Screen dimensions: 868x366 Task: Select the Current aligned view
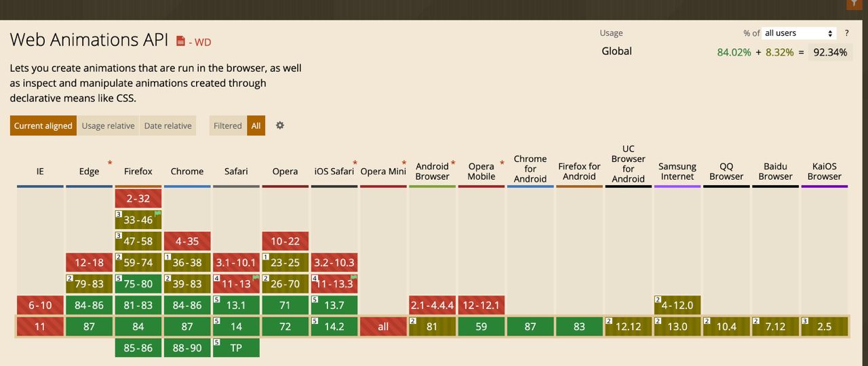point(43,125)
